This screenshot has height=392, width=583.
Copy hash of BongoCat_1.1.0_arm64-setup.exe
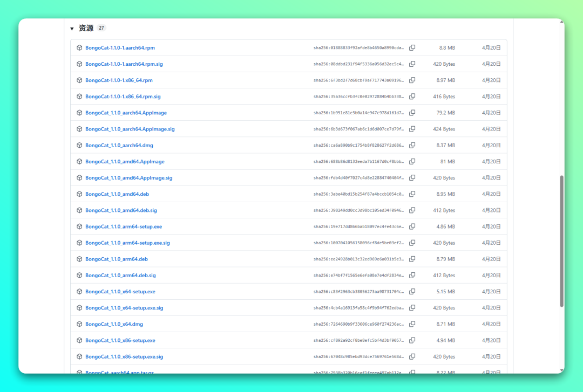click(x=412, y=226)
